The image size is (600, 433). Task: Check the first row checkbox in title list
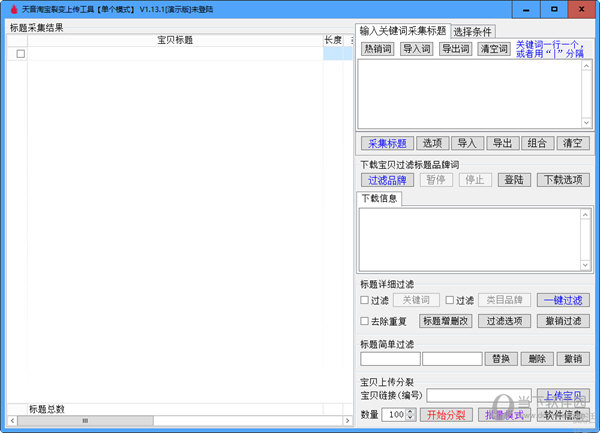[x=20, y=54]
